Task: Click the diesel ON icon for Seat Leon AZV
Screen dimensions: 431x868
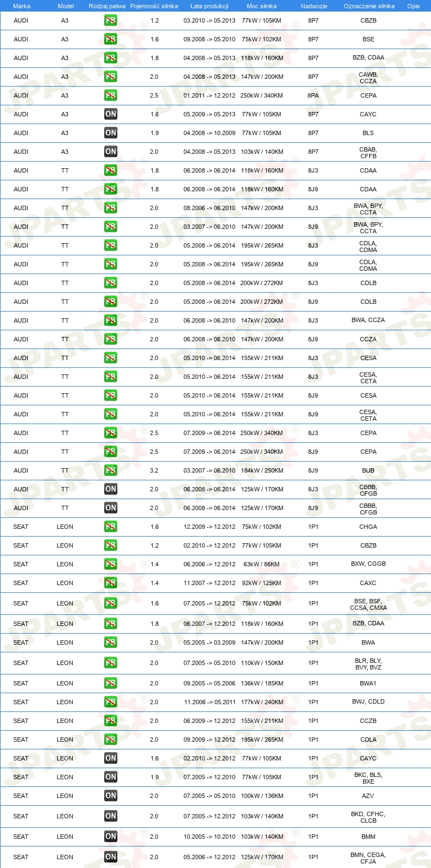Action: point(111,796)
